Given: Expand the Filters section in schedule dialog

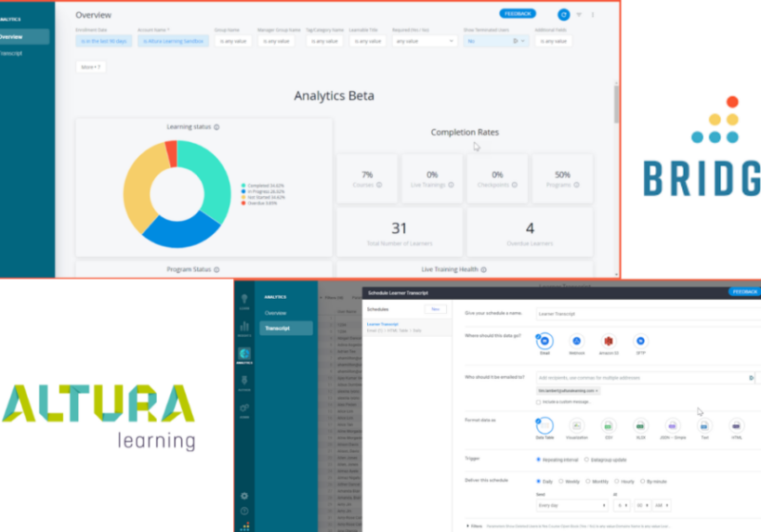Looking at the screenshot, I should point(474,526).
